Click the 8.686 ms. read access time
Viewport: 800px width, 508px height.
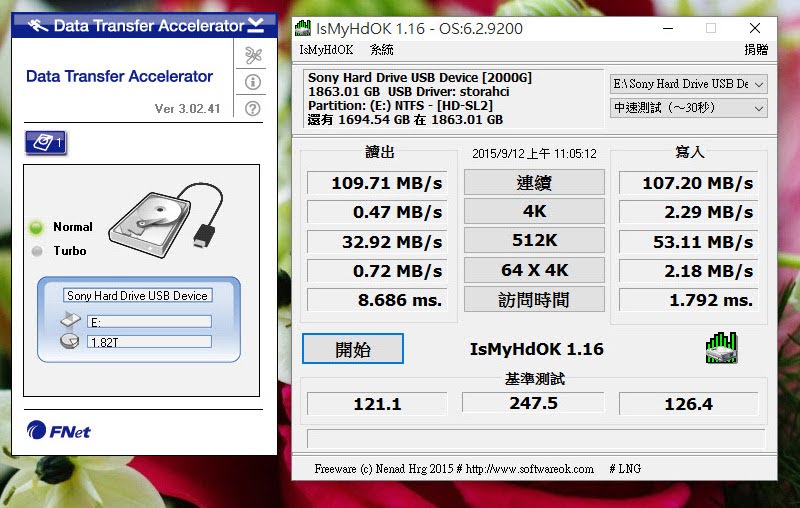click(x=377, y=299)
